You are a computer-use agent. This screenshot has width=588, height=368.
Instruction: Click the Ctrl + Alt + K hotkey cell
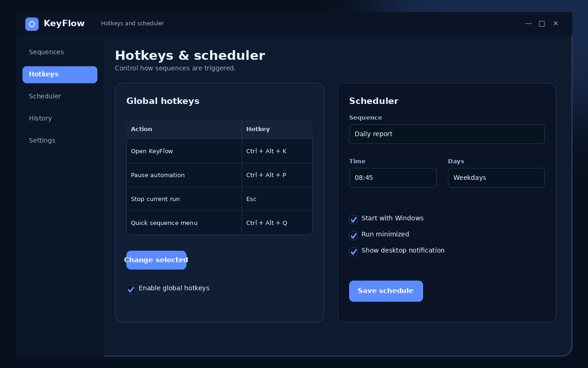[x=277, y=151]
